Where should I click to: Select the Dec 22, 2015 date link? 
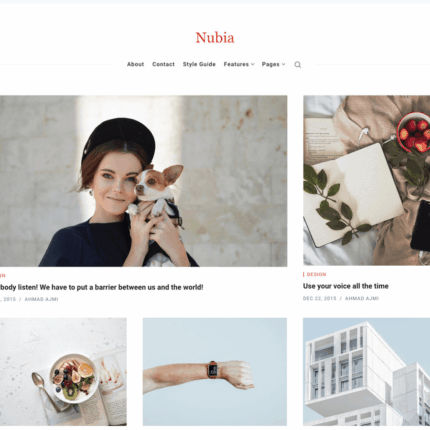tap(320, 298)
